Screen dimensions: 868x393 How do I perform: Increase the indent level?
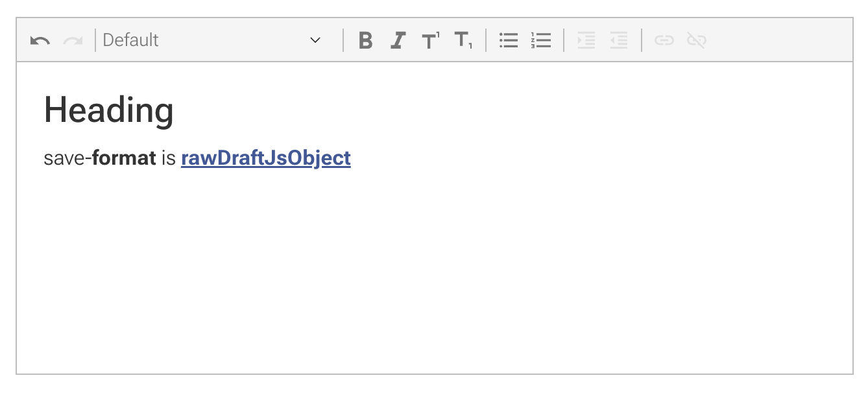click(586, 40)
